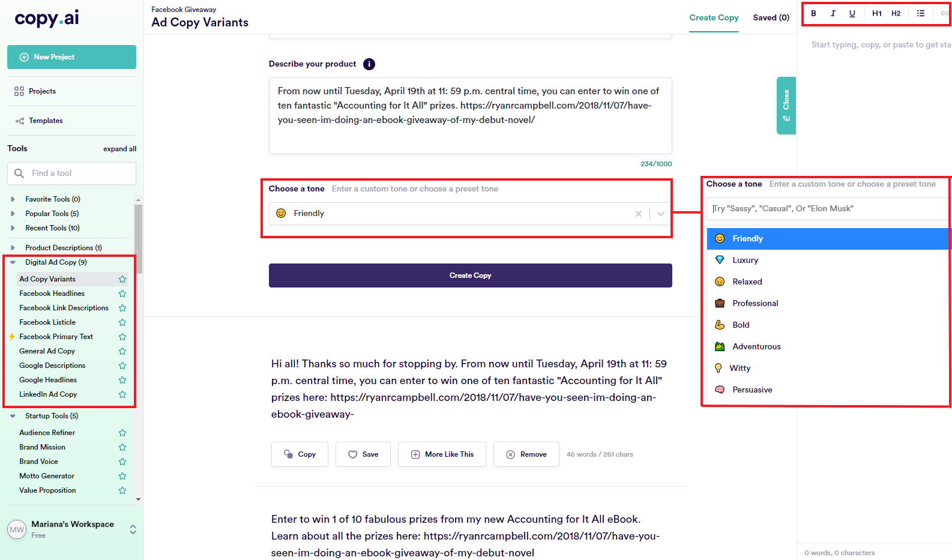Generate More Like This for first result

click(442, 454)
